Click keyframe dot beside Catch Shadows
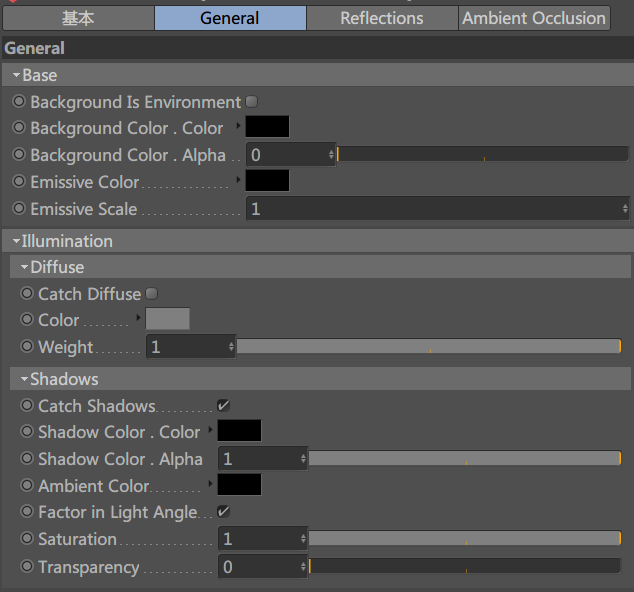The image size is (634, 592). coord(27,406)
